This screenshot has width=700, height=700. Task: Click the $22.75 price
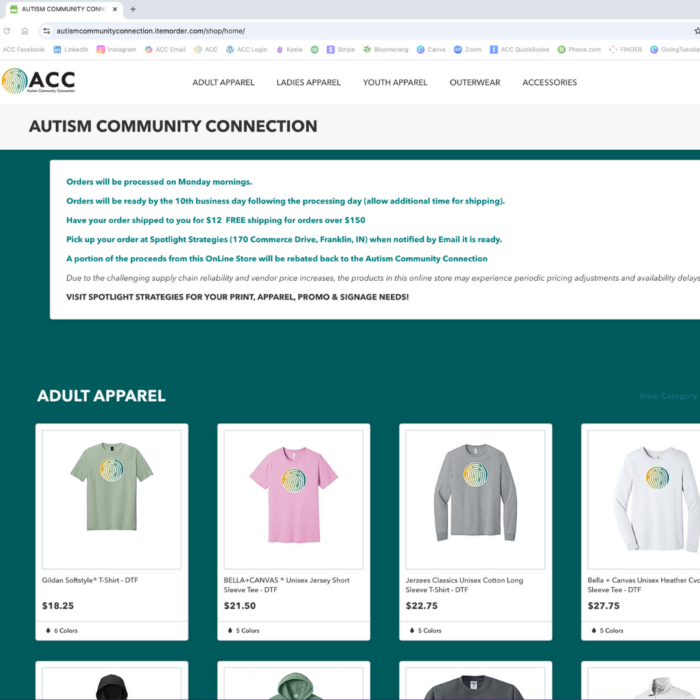coord(421,606)
